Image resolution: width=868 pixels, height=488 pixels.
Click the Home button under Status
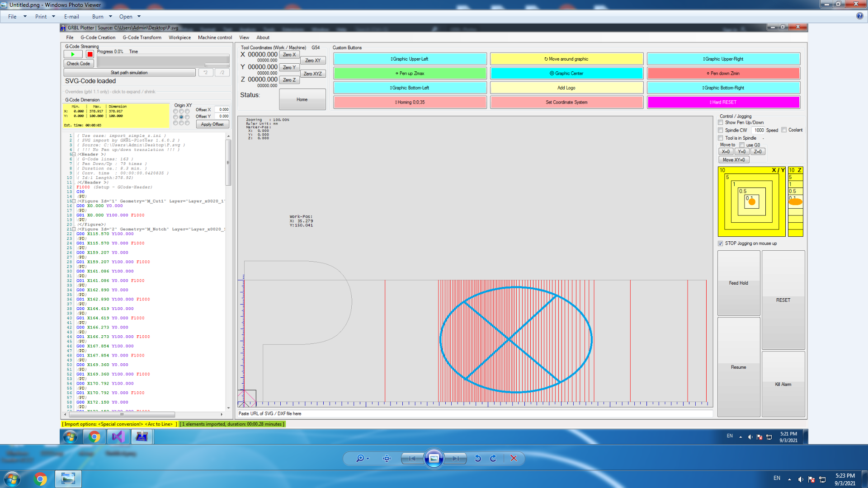coord(302,99)
